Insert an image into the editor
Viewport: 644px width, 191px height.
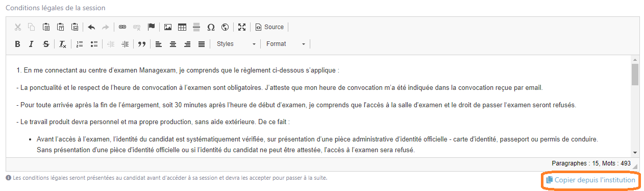point(167,27)
